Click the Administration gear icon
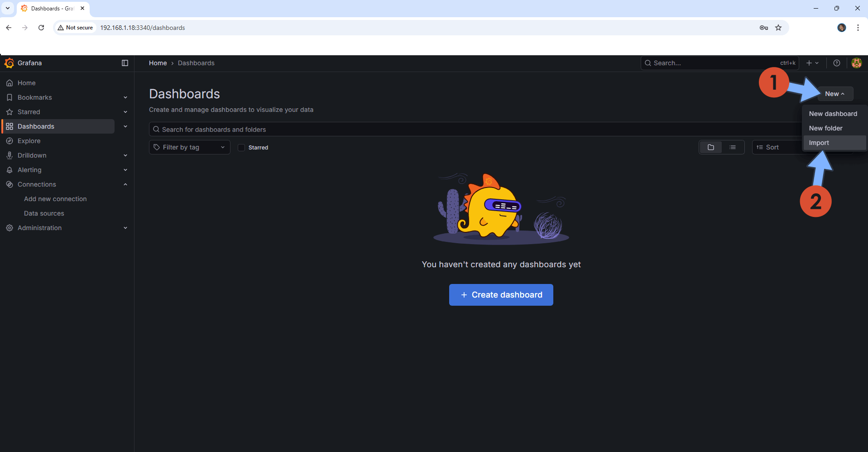This screenshot has width=868, height=452. (10, 228)
